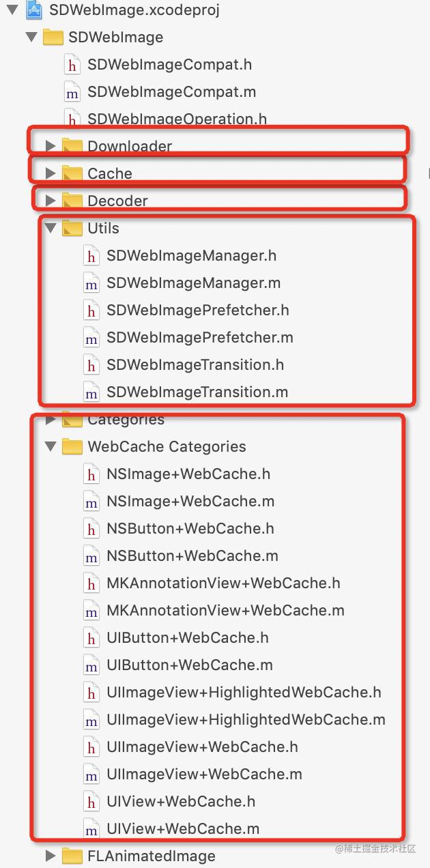Select SDWebImageTransition.h in navigator
Image resolution: width=430 pixels, height=868 pixels.
tap(195, 365)
